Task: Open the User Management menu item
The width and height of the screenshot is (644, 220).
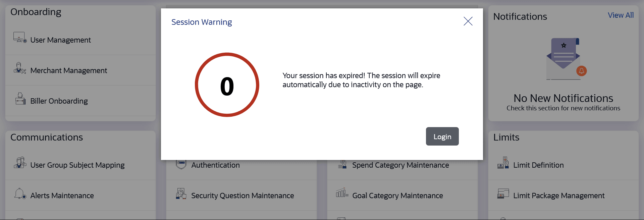Action: click(60, 40)
